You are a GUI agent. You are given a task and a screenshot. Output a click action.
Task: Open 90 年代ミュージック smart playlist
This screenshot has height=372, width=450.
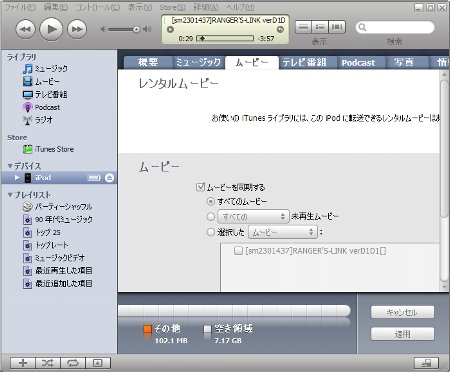click(58, 219)
